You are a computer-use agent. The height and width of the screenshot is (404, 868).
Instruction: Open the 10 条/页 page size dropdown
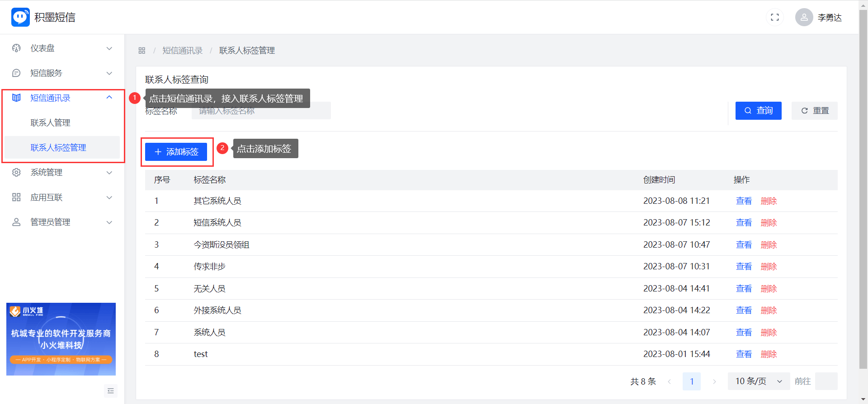pyautogui.click(x=758, y=381)
